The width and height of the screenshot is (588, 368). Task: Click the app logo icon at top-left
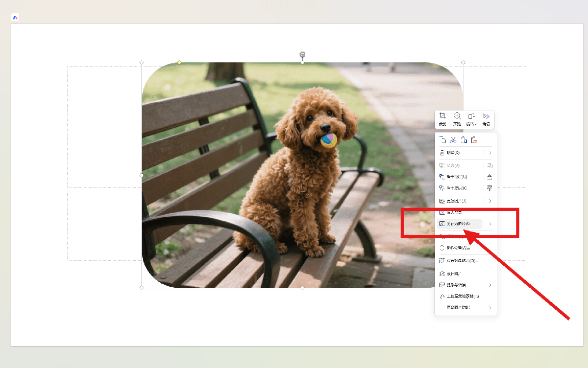15,17
